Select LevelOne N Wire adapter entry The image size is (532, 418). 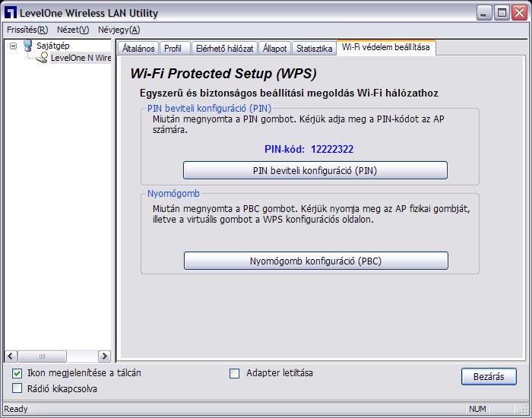81,58
